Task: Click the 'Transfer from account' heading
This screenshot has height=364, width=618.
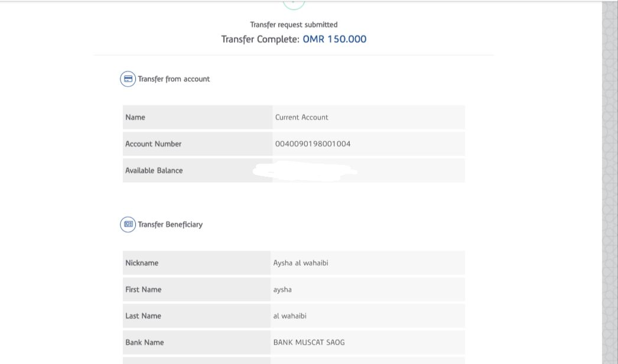Action: coord(174,79)
